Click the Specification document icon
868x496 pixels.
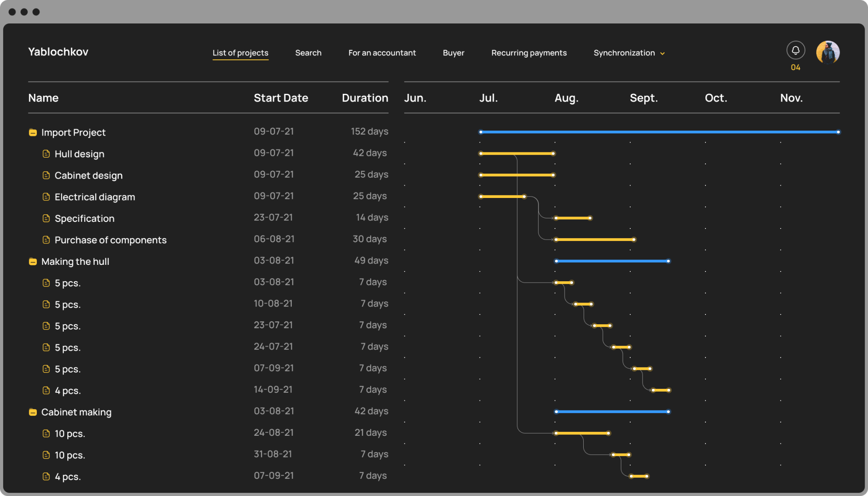[46, 218]
